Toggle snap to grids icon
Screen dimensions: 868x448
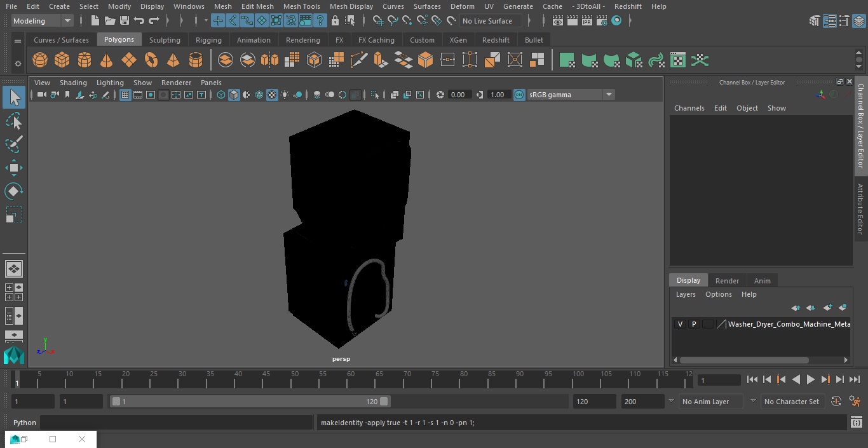click(x=378, y=21)
